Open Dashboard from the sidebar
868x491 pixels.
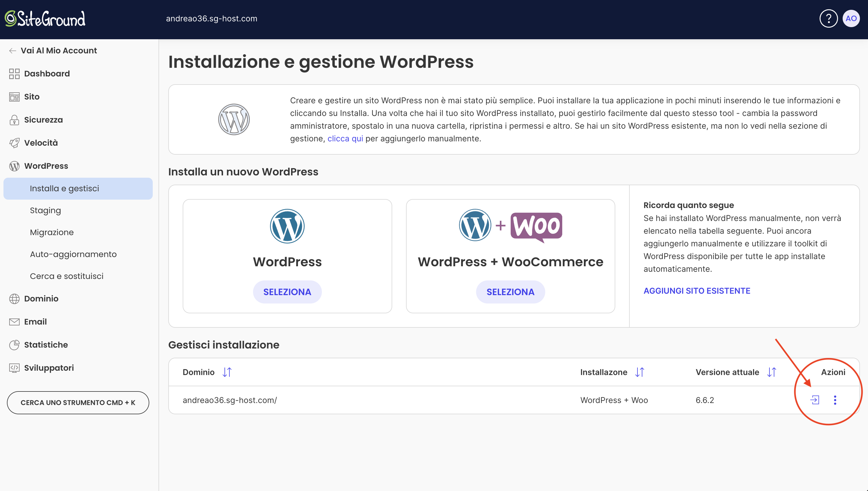tap(47, 74)
